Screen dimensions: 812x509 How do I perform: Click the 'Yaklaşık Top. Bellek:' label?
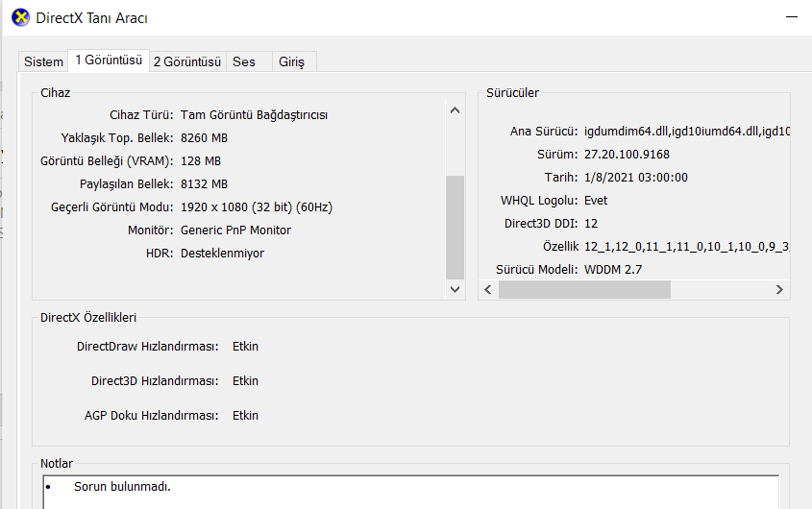pos(117,137)
